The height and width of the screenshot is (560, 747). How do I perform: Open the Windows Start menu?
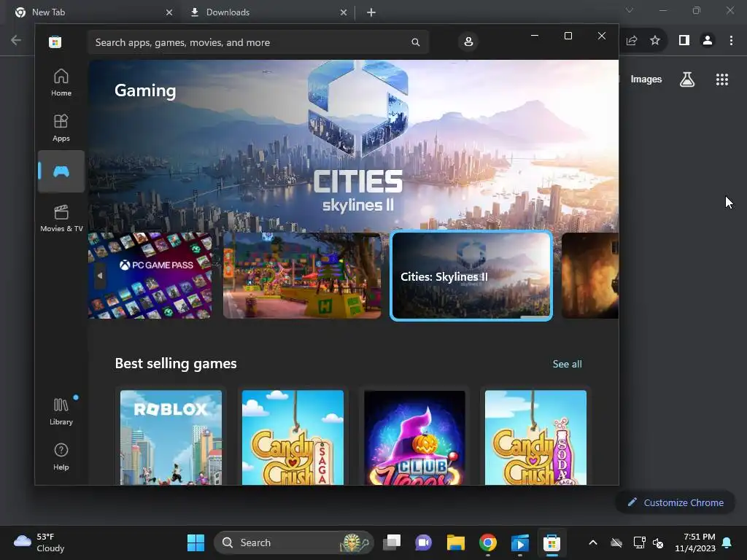(x=196, y=542)
